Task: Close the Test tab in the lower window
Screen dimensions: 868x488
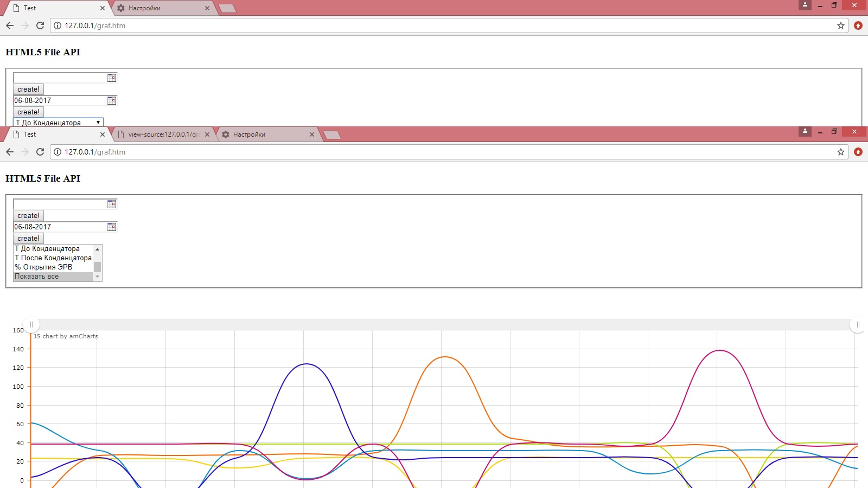Action: [103, 134]
